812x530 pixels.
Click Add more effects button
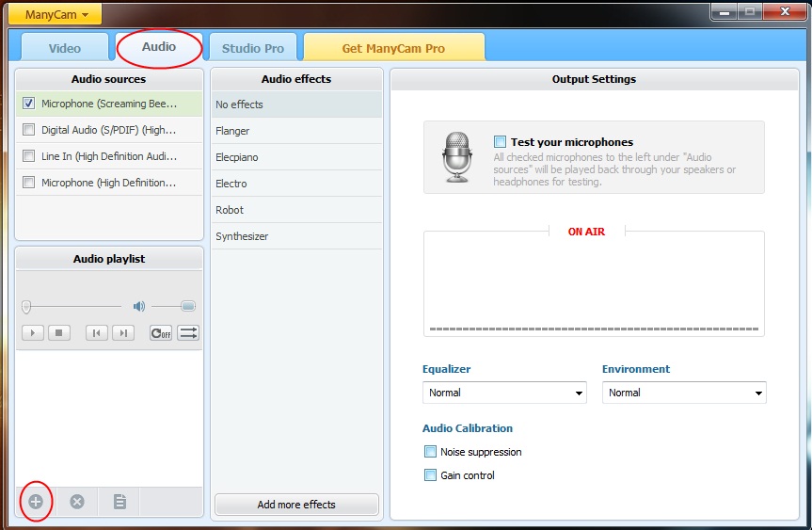point(296,505)
